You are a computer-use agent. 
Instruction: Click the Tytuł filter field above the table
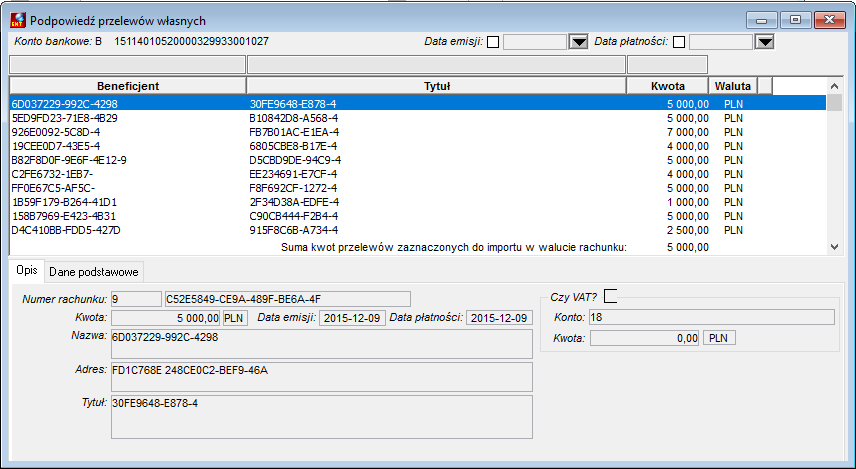(x=436, y=64)
